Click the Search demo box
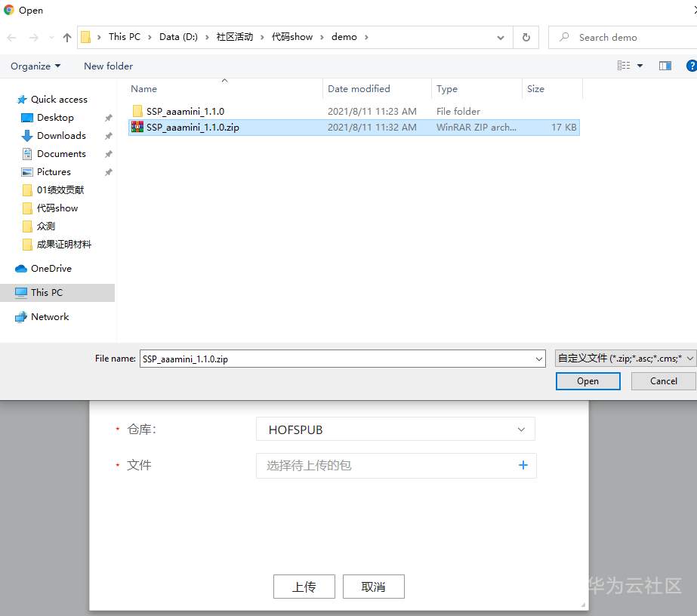 pyautogui.click(x=622, y=37)
